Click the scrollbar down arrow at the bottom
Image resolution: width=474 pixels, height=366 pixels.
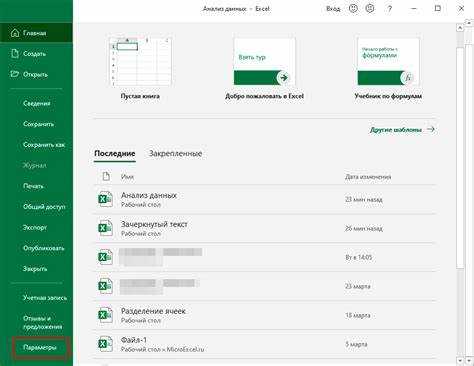point(460,360)
